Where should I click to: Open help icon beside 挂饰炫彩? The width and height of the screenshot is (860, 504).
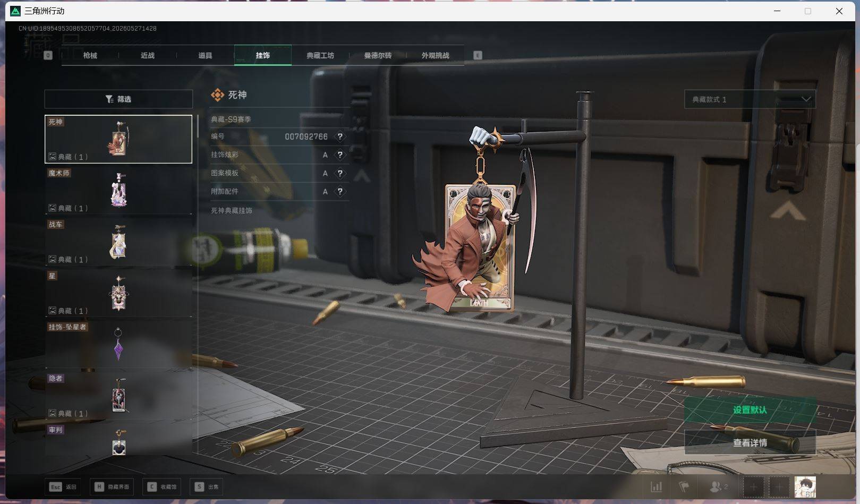point(340,155)
